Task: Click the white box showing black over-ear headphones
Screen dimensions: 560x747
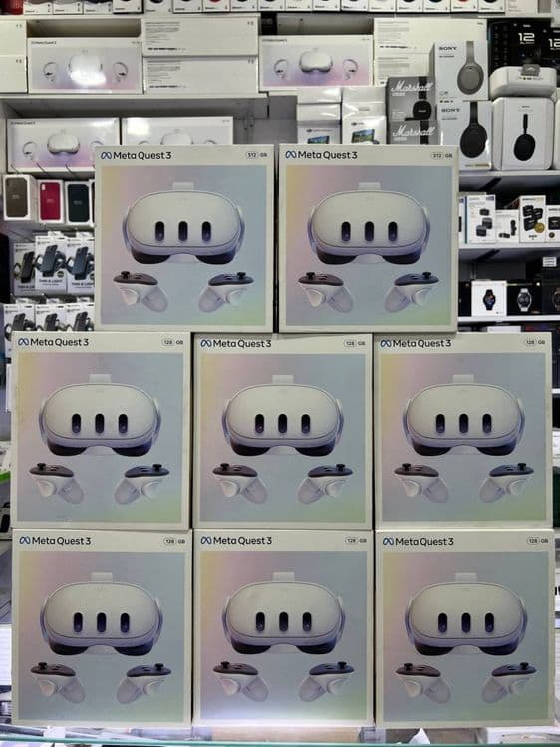Action: coord(523,134)
